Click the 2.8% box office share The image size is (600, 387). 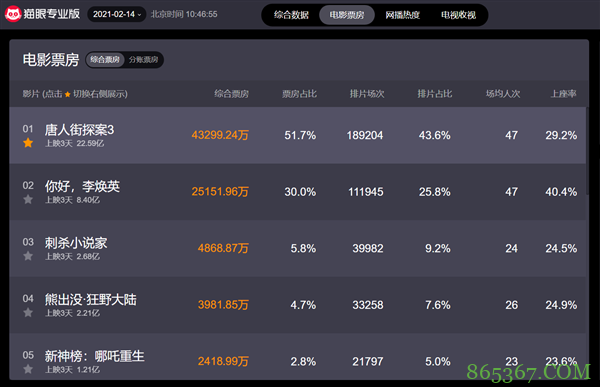[303, 361]
